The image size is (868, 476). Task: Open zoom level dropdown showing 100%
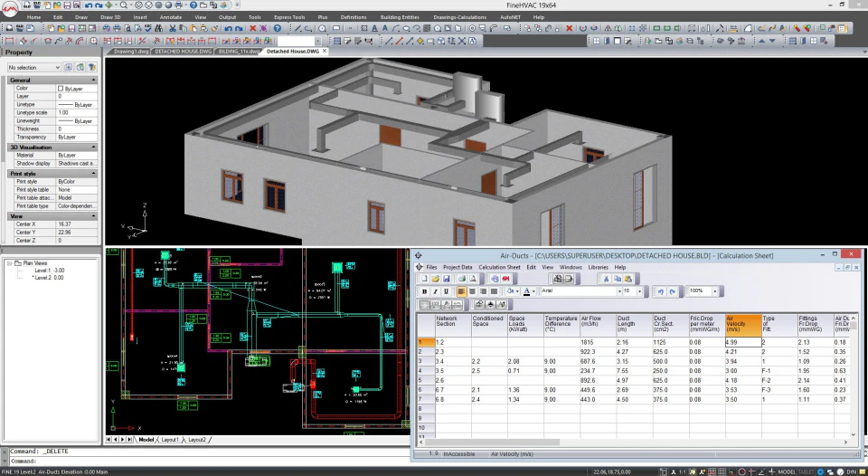pyautogui.click(x=714, y=290)
